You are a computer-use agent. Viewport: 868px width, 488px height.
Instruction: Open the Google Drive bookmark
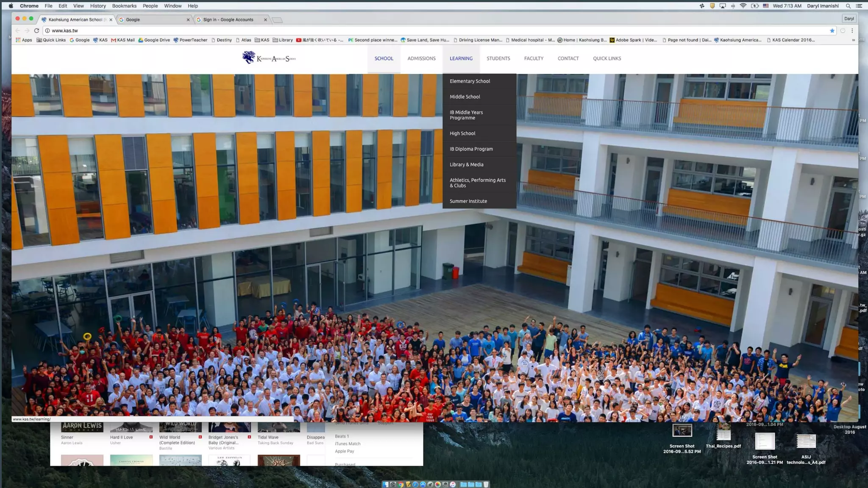pyautogui.click(x=154, y=40)
